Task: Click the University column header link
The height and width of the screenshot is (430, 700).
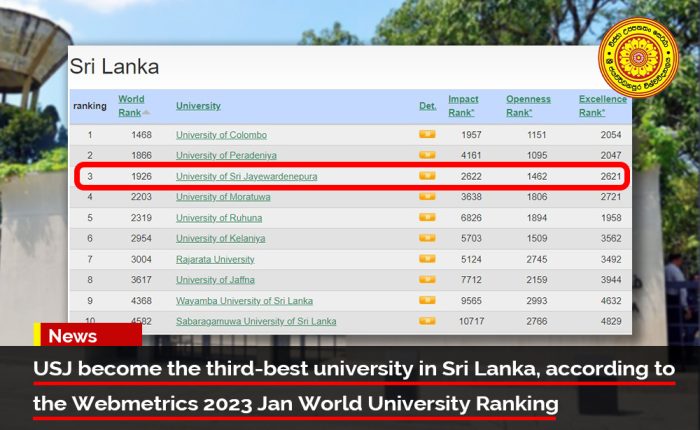Action: [x=198, y=106]
